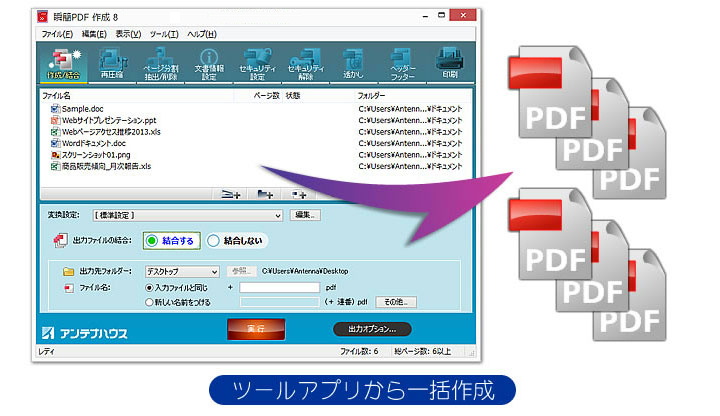
Task: Click the 総ページ数: 6以上 status entry
Action: 422,351
